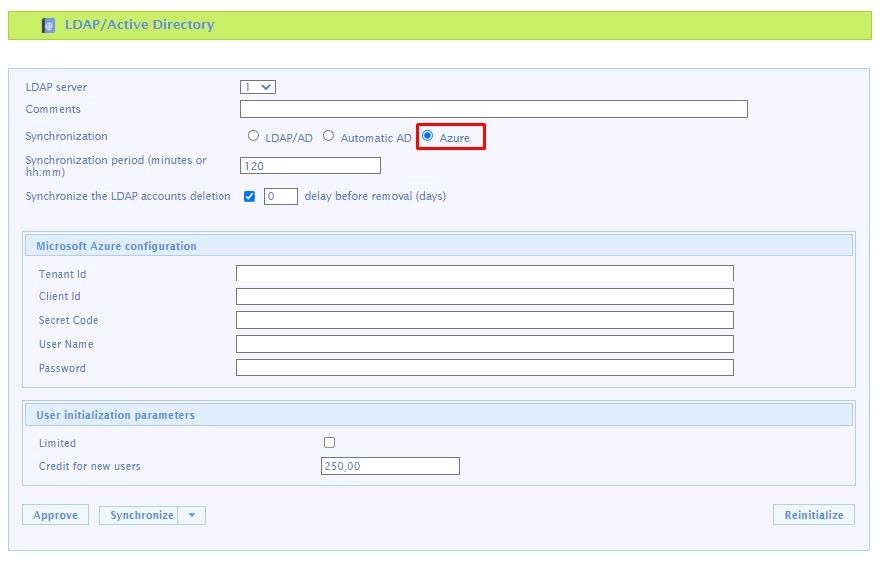884x562 pixels.
Task: Select the LDAP/AD synchronization radio button
Action: point(253,136)
